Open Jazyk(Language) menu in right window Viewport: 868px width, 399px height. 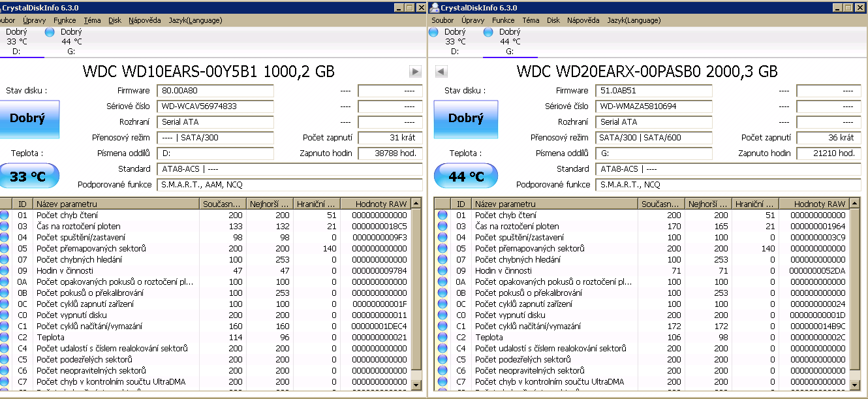pyautogui.click(x=634, y=20)
